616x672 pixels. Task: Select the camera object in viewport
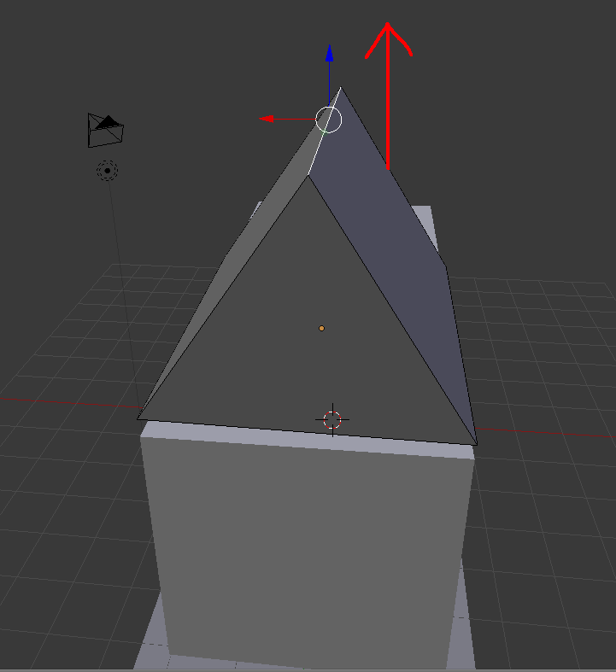105,131
